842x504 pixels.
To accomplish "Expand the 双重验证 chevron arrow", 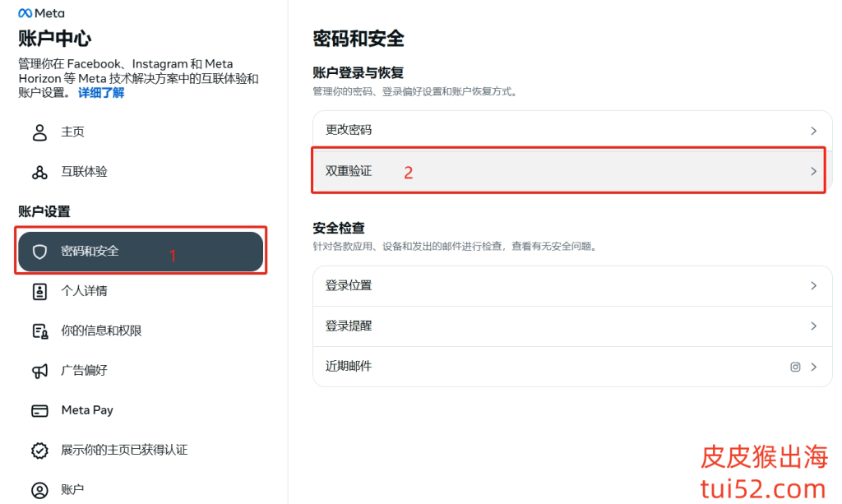I will pyautogui.click(x=813, y=171).
